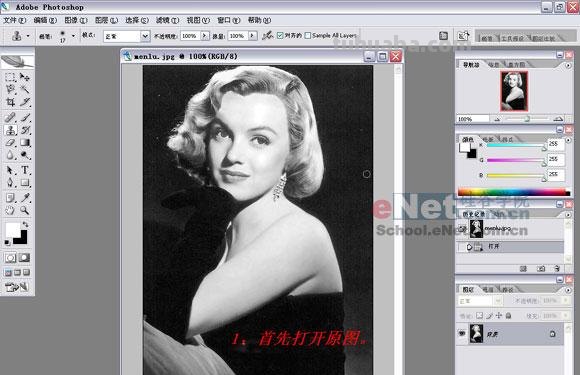This screenshot has width=580, height=375.
Task: Open the Help menu
Action: click(x=259, y=20)
